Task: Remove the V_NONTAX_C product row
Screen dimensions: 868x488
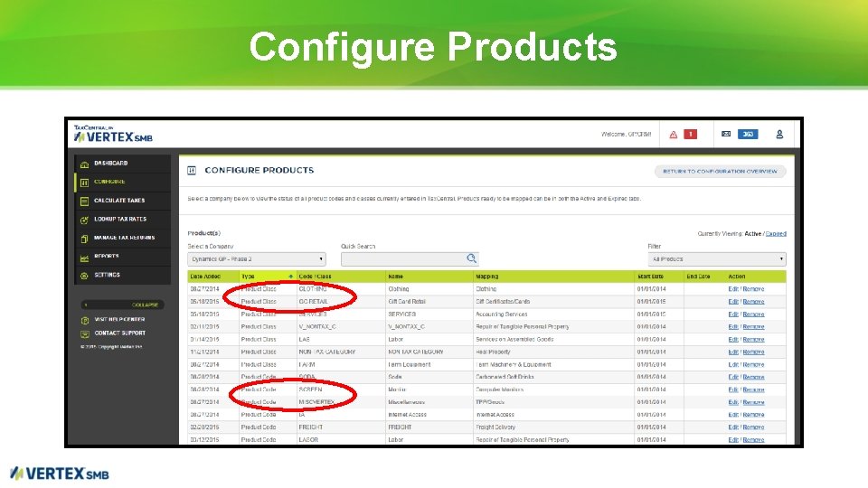Action: [x=753, y=327]
